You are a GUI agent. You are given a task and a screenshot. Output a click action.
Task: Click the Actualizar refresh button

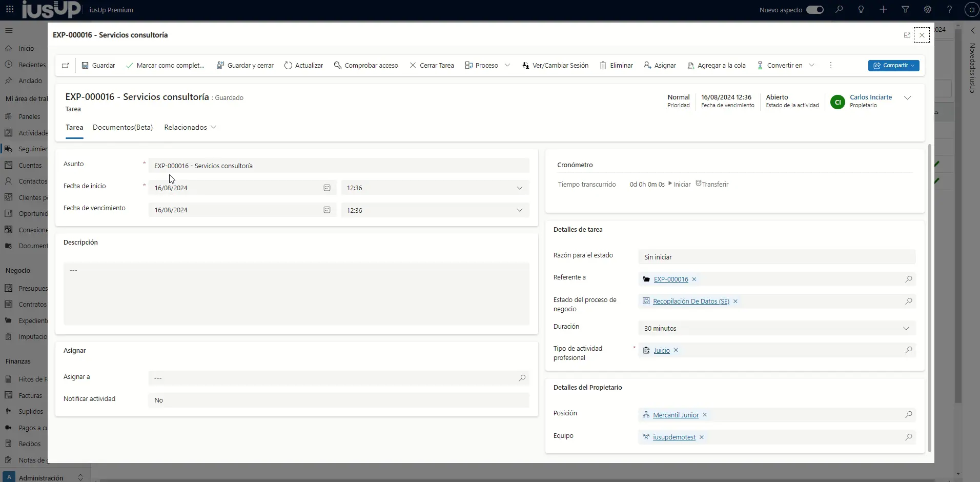pos(303,66)
